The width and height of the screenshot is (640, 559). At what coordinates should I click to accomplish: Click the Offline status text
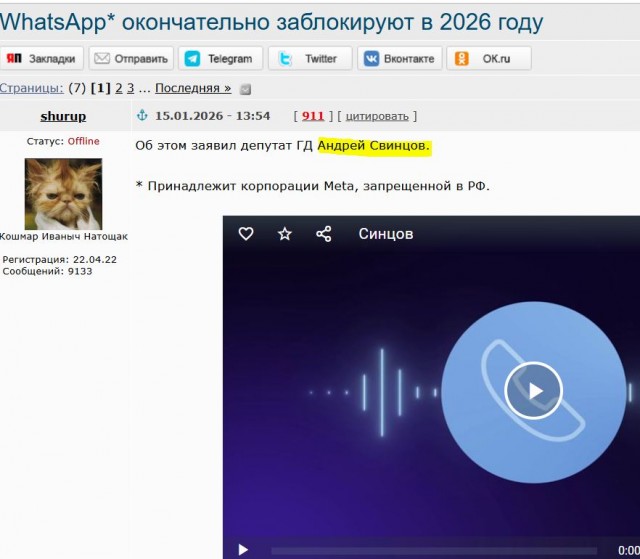click(83, 141)
